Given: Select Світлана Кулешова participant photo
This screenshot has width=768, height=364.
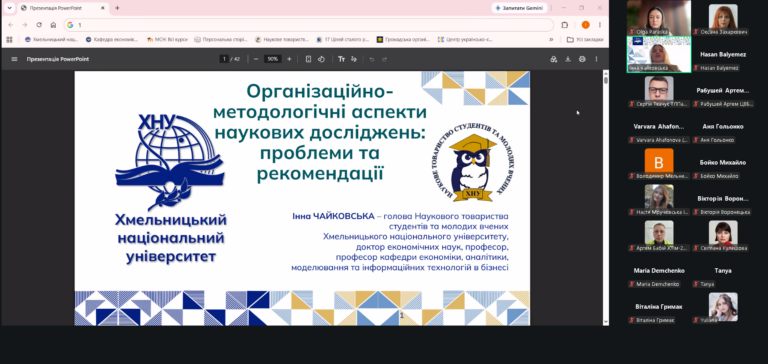Looking at the screenshot, I should (x=723, y=233).
